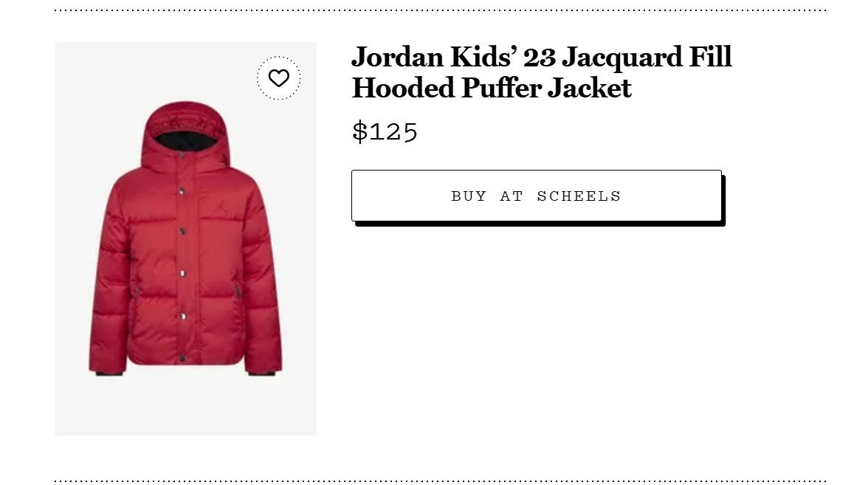Select the $125 price text

click(385, 131)
